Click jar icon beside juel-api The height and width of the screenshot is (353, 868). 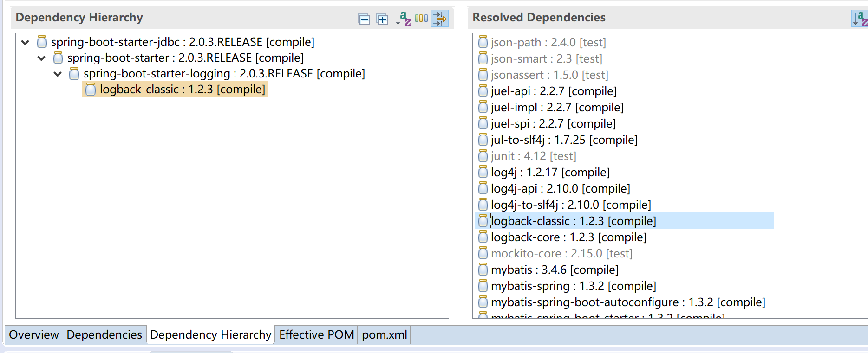[483, 91]
